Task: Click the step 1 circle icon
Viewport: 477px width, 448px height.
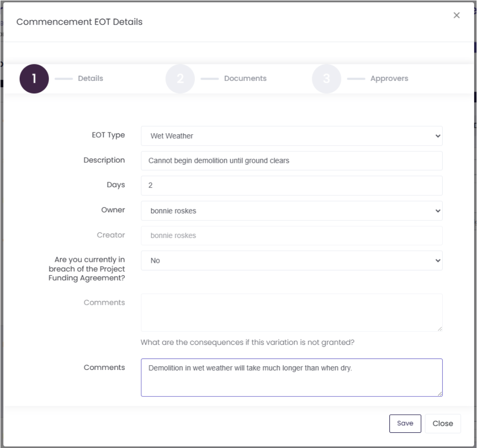Action: click(x=34, y=79)
